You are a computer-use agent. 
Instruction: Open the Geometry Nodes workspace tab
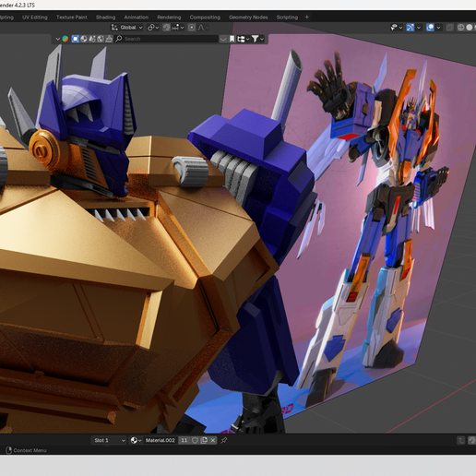coord(248,18)
